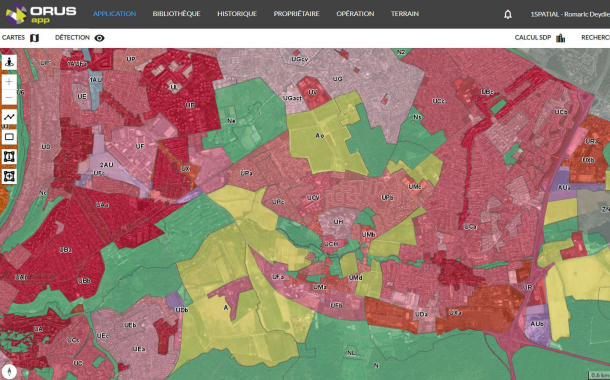Click the UPa zone label
Viewport: 610px width, 380px height.
click(x=246, y=173)
